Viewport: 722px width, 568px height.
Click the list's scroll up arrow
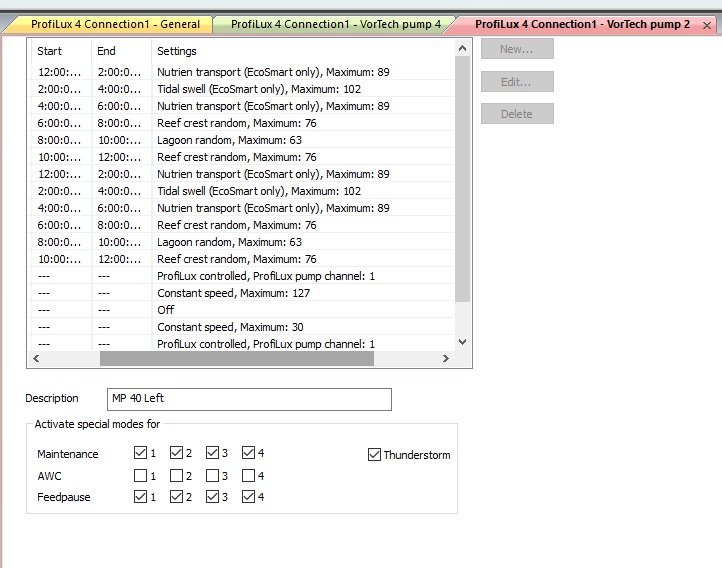463,48
